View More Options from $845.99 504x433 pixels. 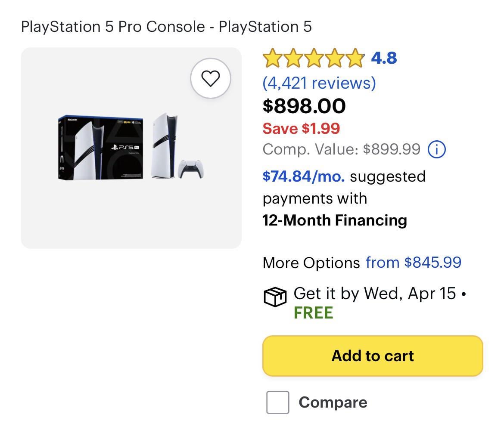[413, 262]
